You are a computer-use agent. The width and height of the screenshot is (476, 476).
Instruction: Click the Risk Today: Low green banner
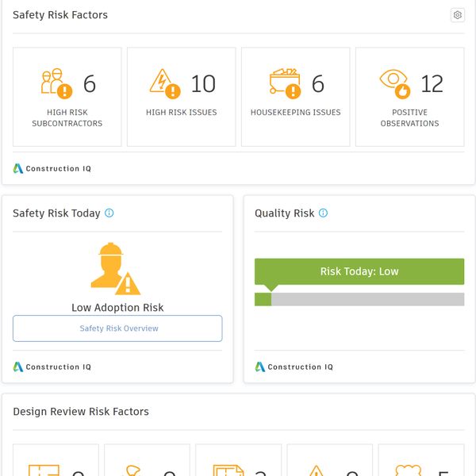click(x=359, y=271)
